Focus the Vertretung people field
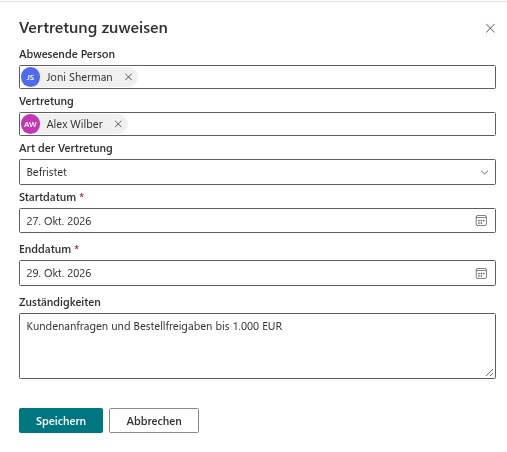Screen dimensions: 507x452 click(x=257, y=124)
